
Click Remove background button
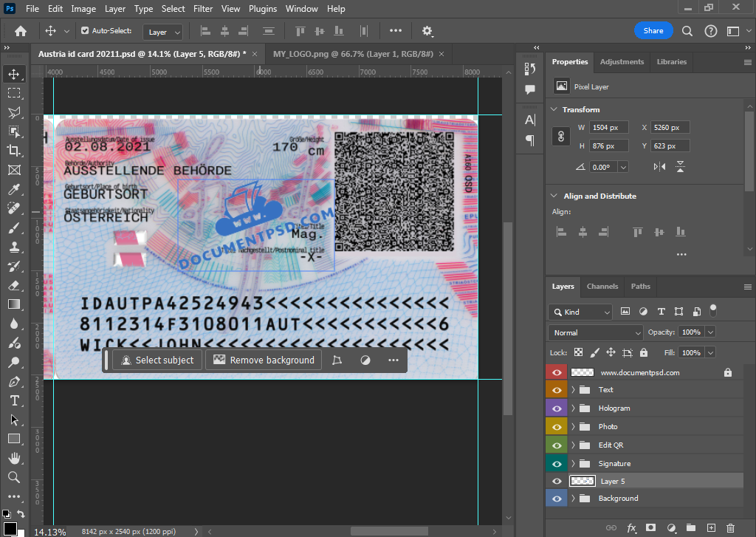point(264,360)
